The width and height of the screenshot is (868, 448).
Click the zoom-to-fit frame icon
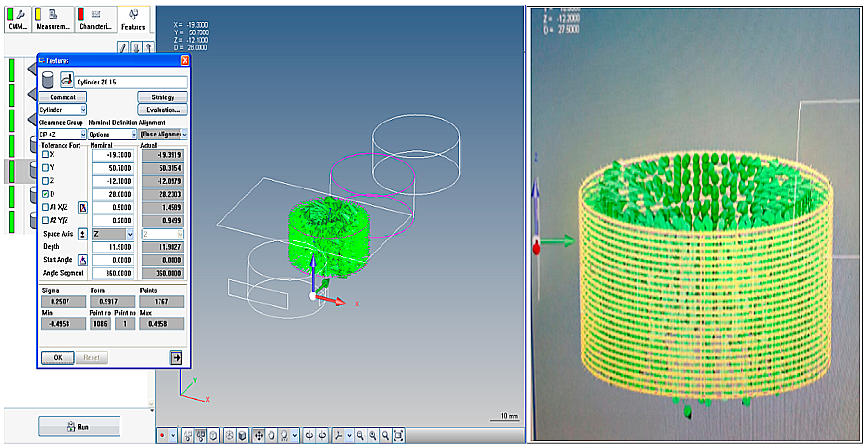click(398, 435)
